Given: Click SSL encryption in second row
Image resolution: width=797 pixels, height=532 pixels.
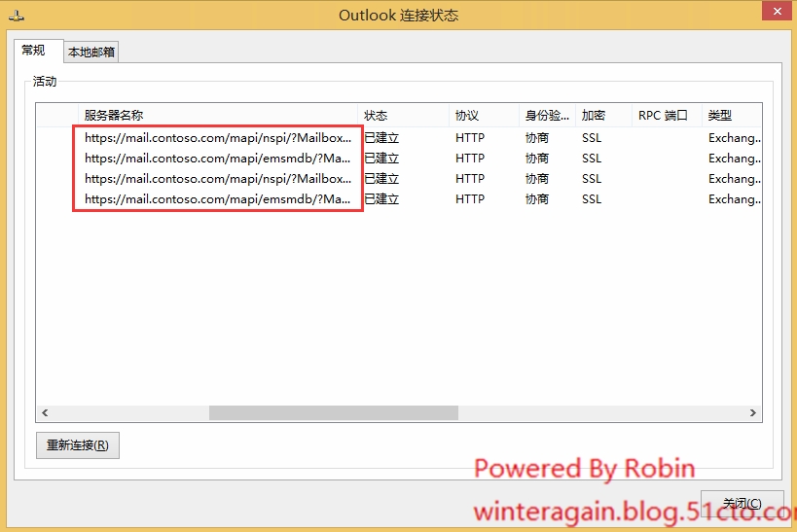Looking at the screenshot, I should tap(592, 158).
